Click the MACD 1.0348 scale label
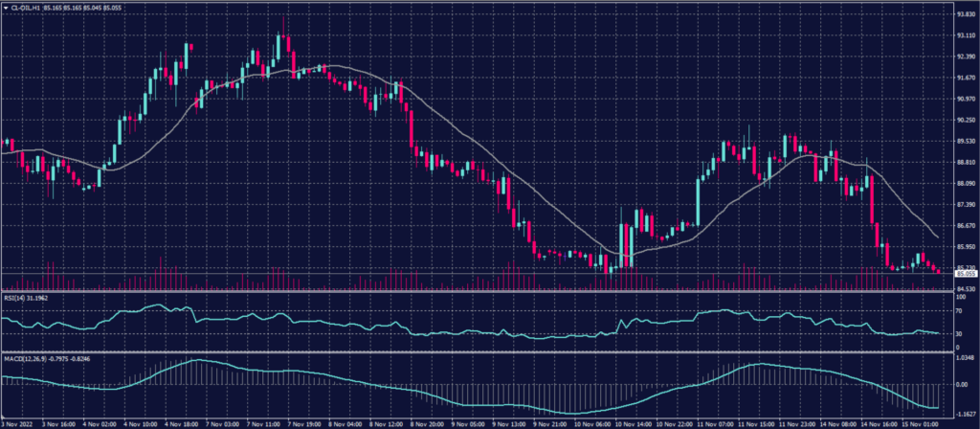Viewport: 980px width, 429px height. point(963,357)
